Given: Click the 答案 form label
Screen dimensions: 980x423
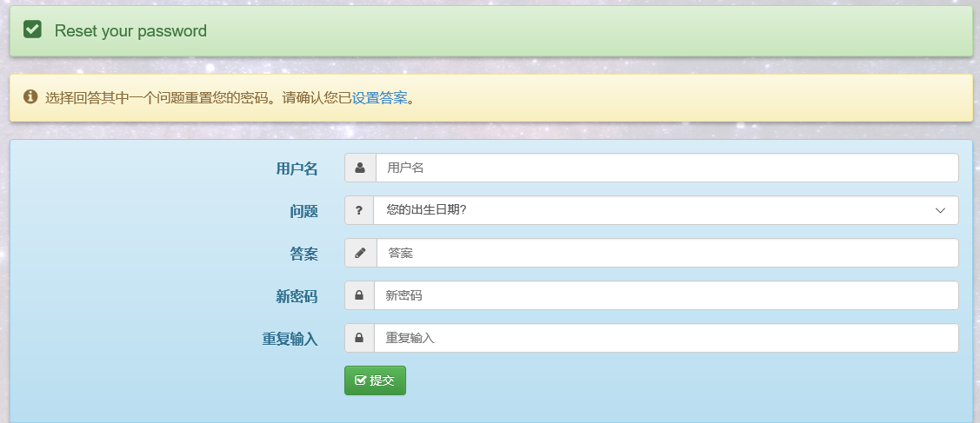Looking at the screenshot, I should coord(303,254).
